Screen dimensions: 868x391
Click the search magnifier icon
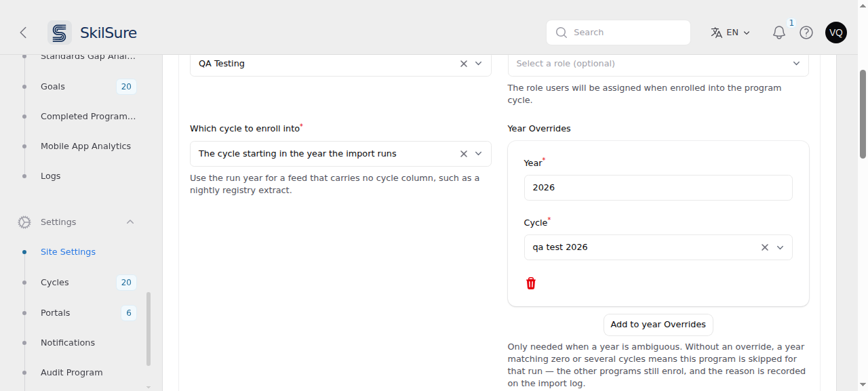[x=561, y=33]
